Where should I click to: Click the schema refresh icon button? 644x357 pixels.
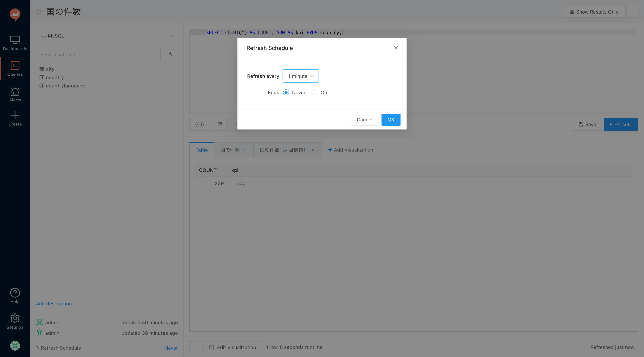[x=170, y=54]
